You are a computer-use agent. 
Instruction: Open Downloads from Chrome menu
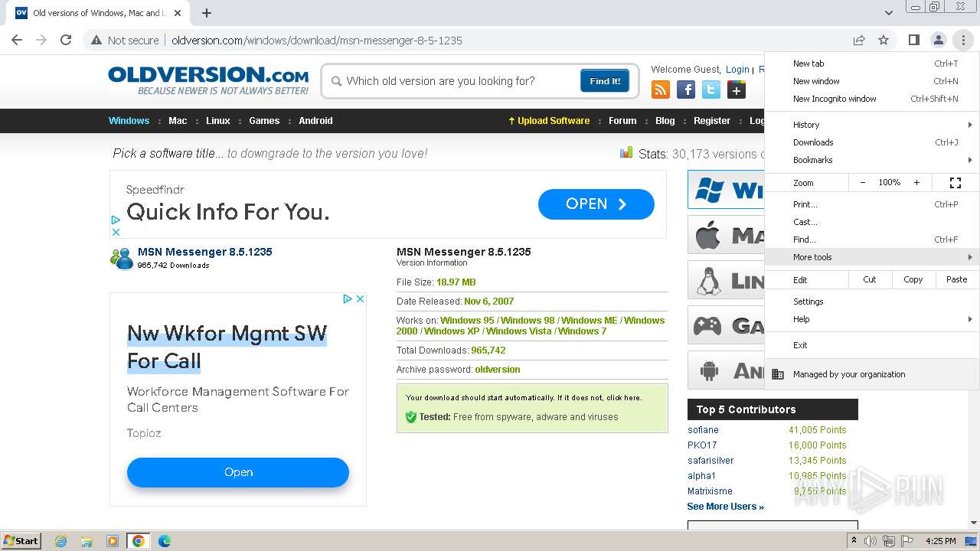872,142
